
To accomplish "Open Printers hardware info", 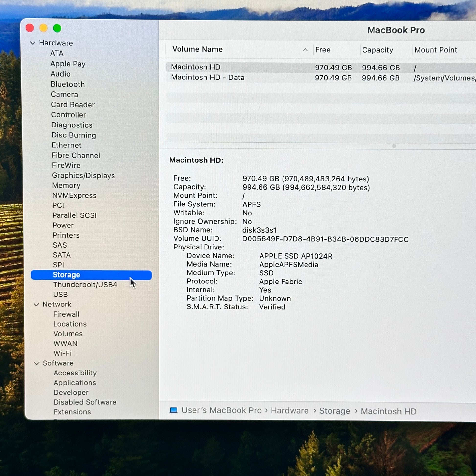I will [66, 235].
